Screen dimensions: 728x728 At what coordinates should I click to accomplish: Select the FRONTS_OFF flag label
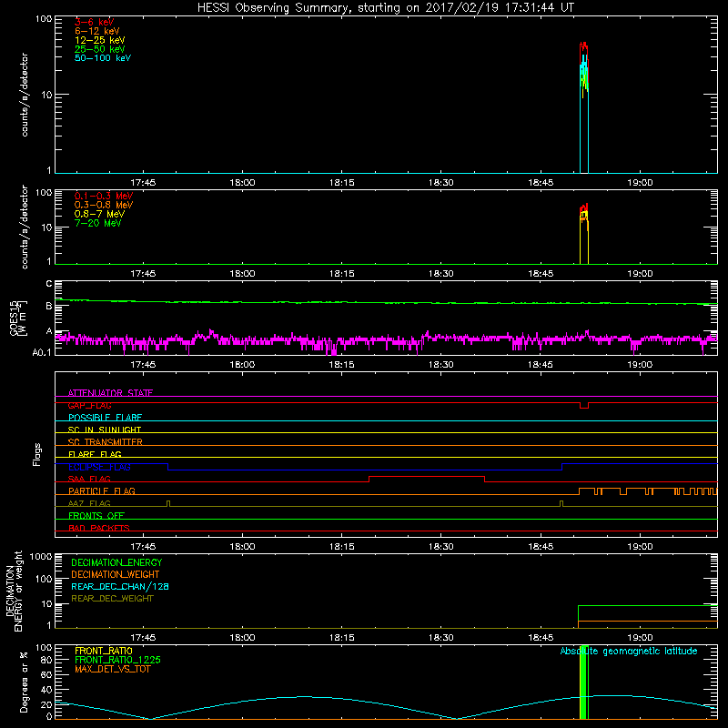pos(96,516)
